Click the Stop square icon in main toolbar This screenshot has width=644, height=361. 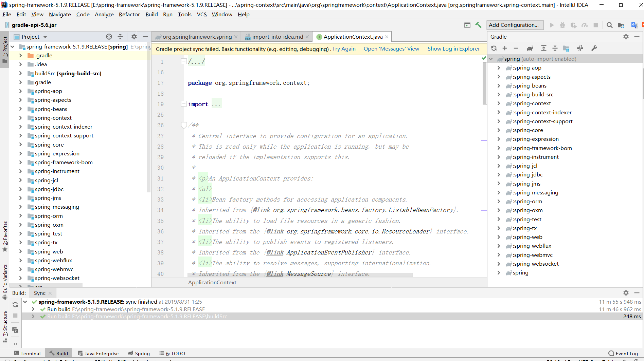pyautogui.click(x=595, y=25)
